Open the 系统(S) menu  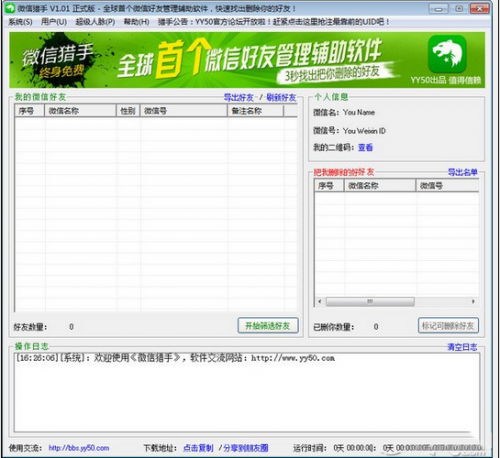[x=20, y=22]
